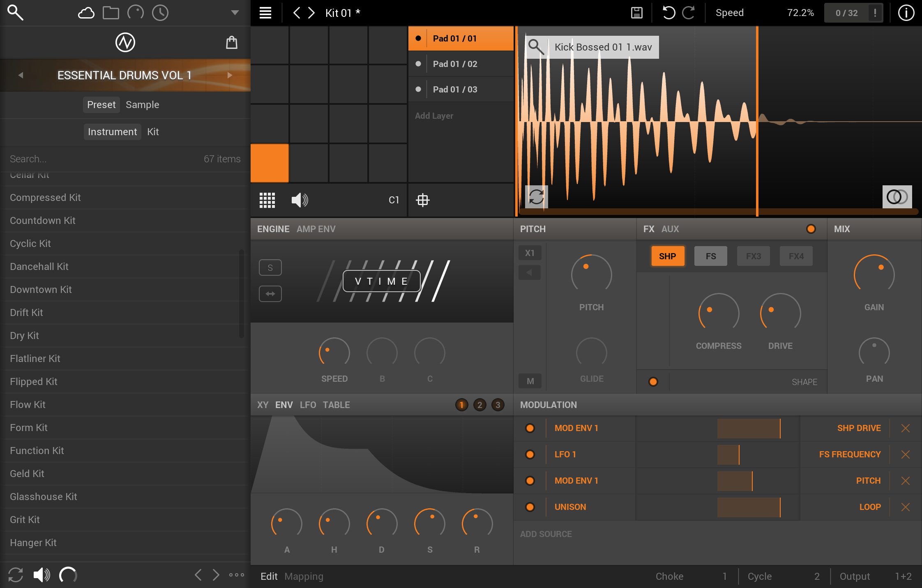This screenshot has height=588, width=922.
Task: Expand the browser top dropdown arrow
Action: pyautogui.click(x=235, y=13)
